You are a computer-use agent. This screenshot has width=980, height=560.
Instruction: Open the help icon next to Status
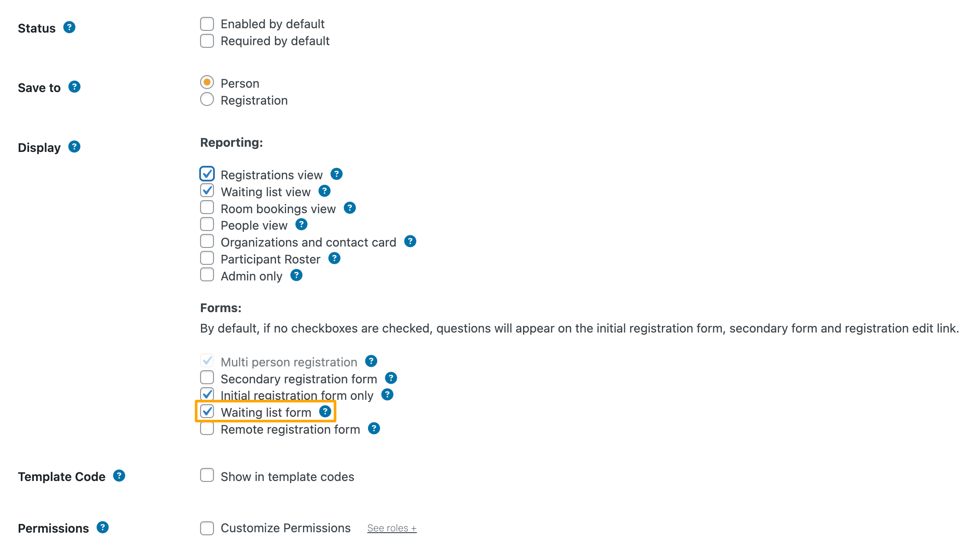(69, 27)
